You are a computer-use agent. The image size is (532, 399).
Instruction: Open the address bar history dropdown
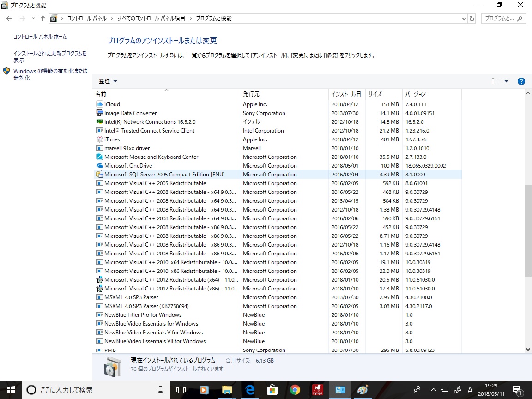point(464,18)
